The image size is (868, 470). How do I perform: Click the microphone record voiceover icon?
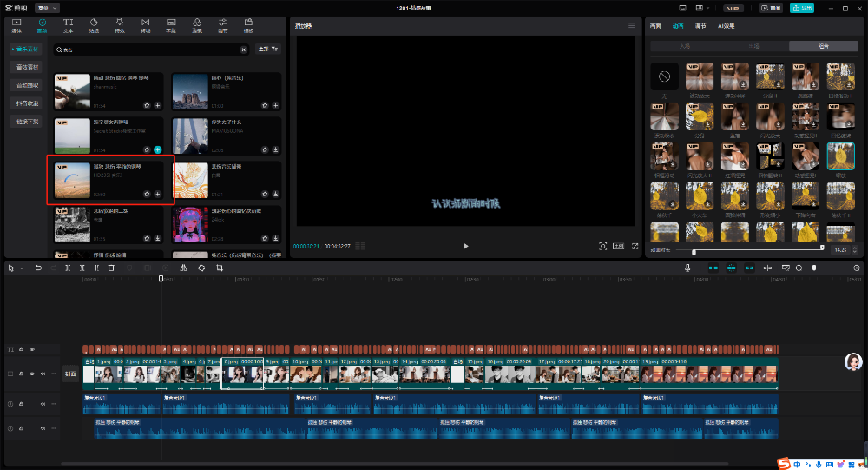[x=687, y=268]
